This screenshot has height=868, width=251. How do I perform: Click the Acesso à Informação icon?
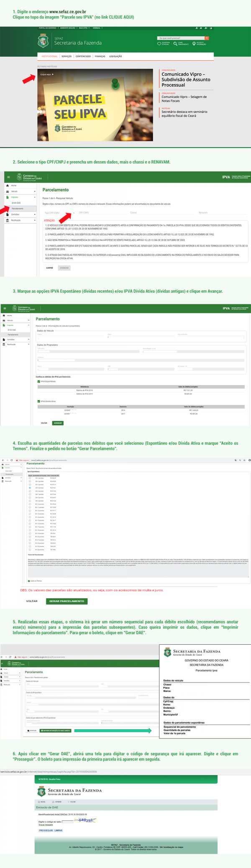194,43
